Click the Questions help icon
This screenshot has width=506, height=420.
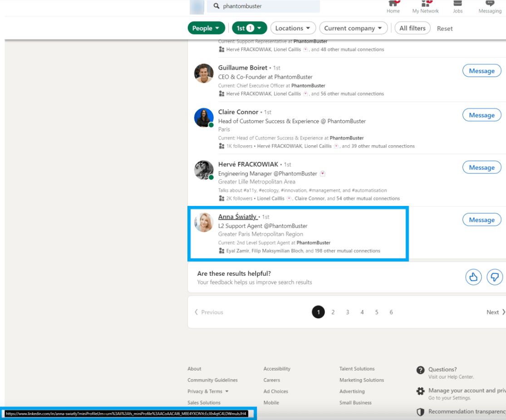420,370
